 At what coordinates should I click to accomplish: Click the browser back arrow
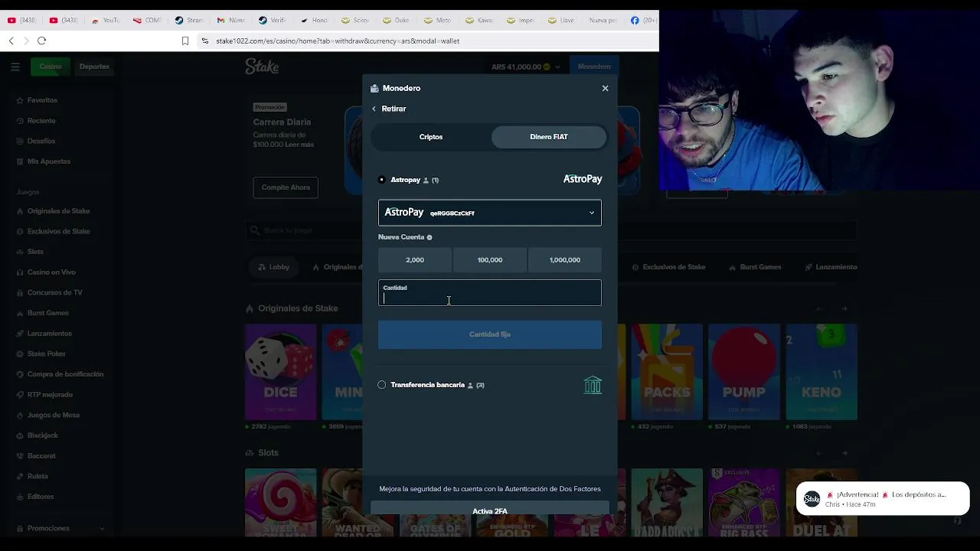coord(11,41)
